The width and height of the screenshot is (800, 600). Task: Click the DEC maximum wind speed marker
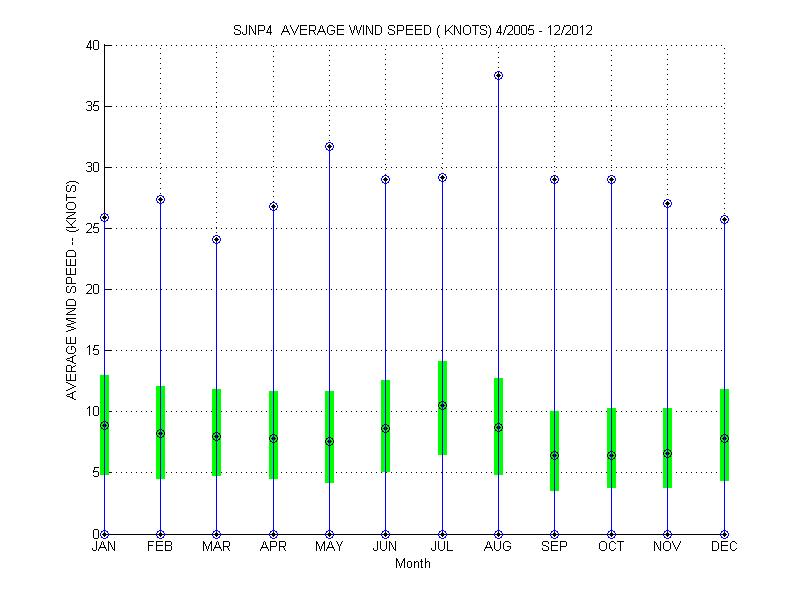724,220
